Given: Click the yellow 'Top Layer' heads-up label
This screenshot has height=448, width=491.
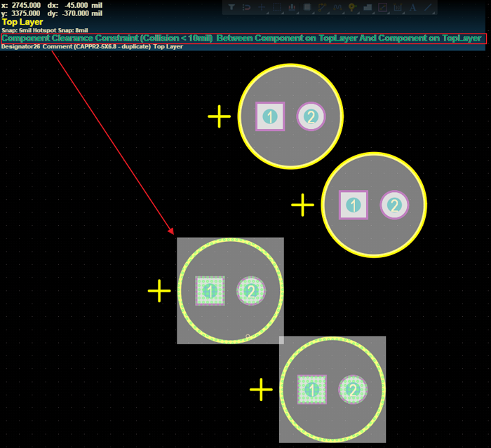Looking at the screenshot, I should coord(22,22).
